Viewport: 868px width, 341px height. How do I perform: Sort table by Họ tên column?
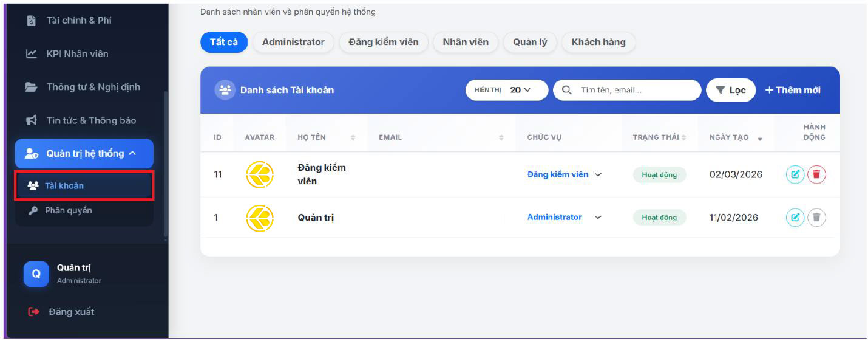(327, 137)
